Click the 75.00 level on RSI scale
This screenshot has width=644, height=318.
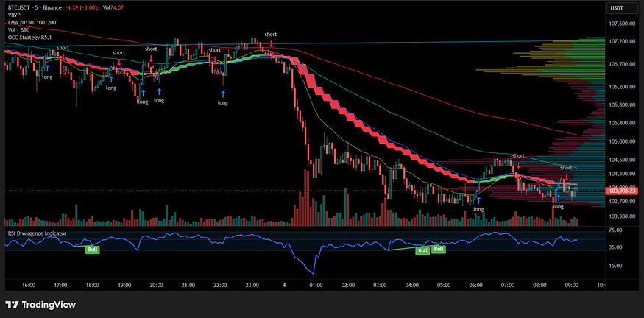coord(616,231)
